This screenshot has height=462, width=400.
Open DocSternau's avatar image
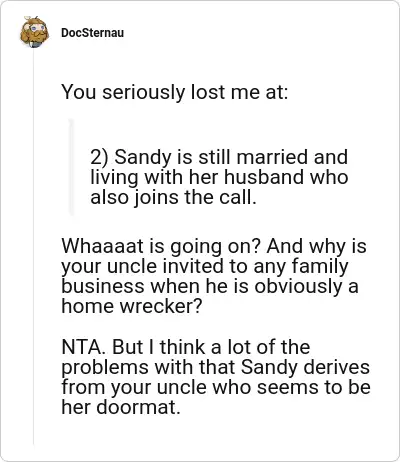click(34, 32)
